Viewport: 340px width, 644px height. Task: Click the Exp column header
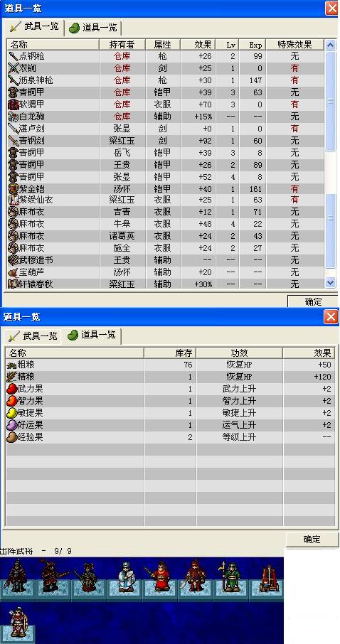[x=252, y=44]
